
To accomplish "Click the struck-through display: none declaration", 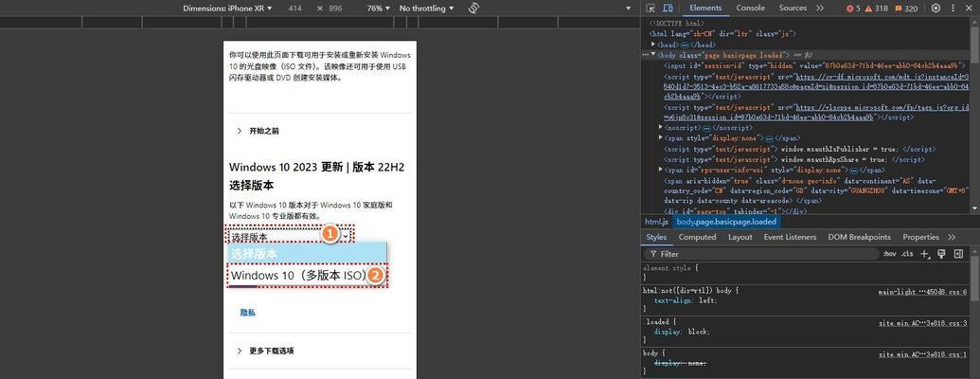I will 680,363.
